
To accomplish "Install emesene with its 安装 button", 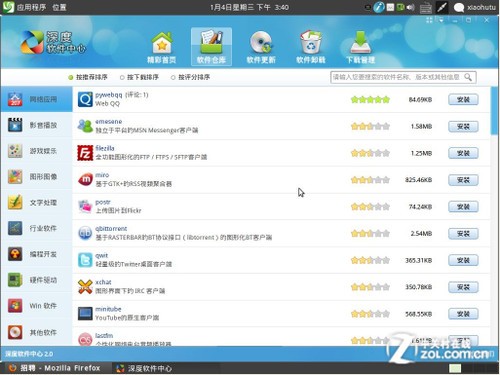I will tap(463, 126).
